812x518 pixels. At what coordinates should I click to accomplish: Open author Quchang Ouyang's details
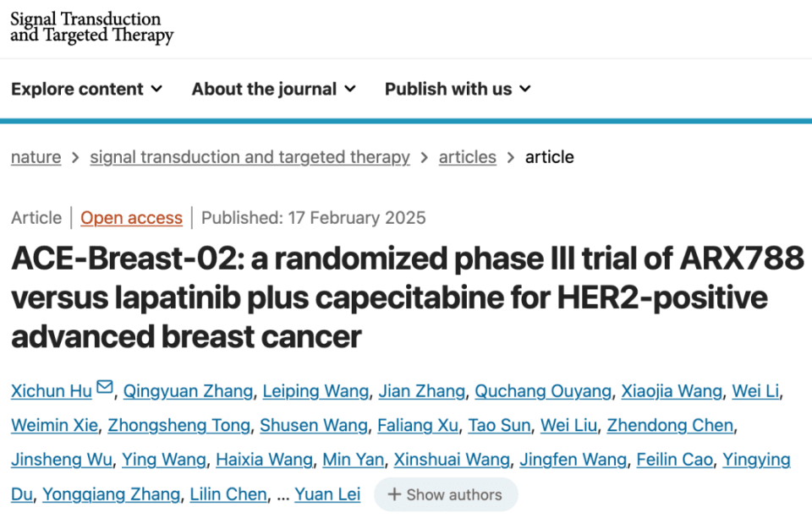pyautogui.click(x=543, y=391)
